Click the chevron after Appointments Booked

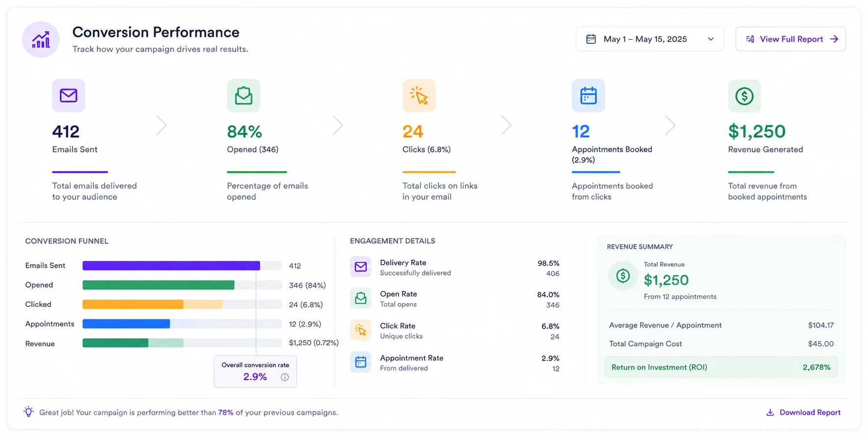670,125
